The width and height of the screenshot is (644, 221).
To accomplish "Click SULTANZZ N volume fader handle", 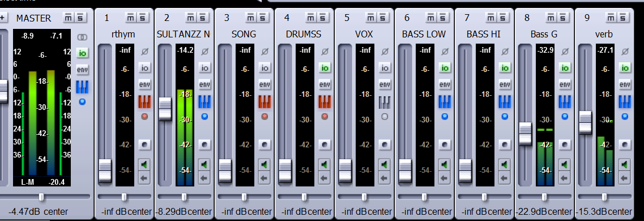I will (x=165, y=109).
